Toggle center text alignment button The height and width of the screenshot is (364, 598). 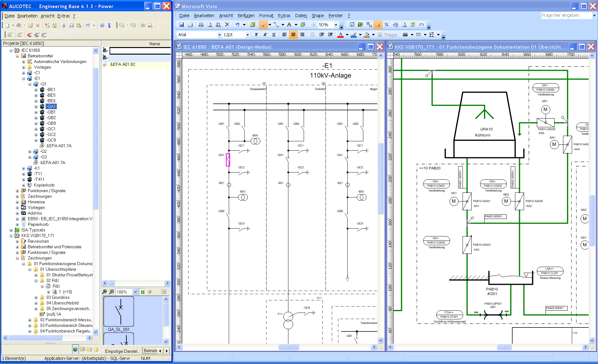point(293,35)
